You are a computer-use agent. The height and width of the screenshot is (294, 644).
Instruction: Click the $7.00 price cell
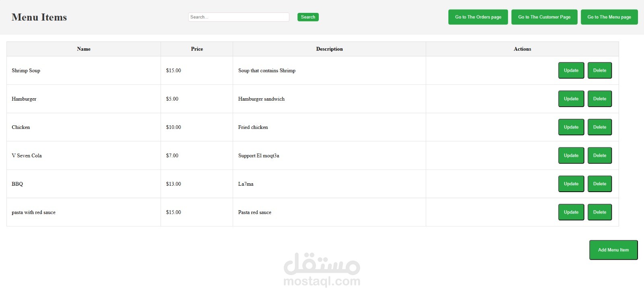tap(197, 155)
